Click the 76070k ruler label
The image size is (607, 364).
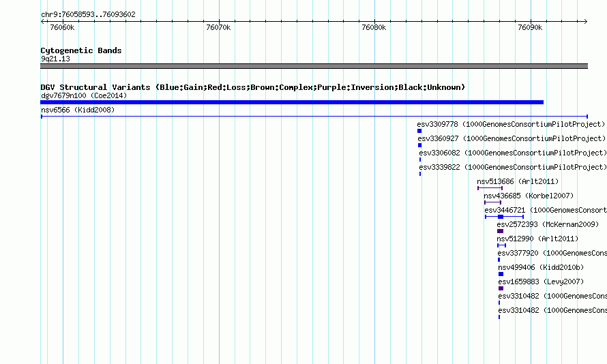click(218, 27)
